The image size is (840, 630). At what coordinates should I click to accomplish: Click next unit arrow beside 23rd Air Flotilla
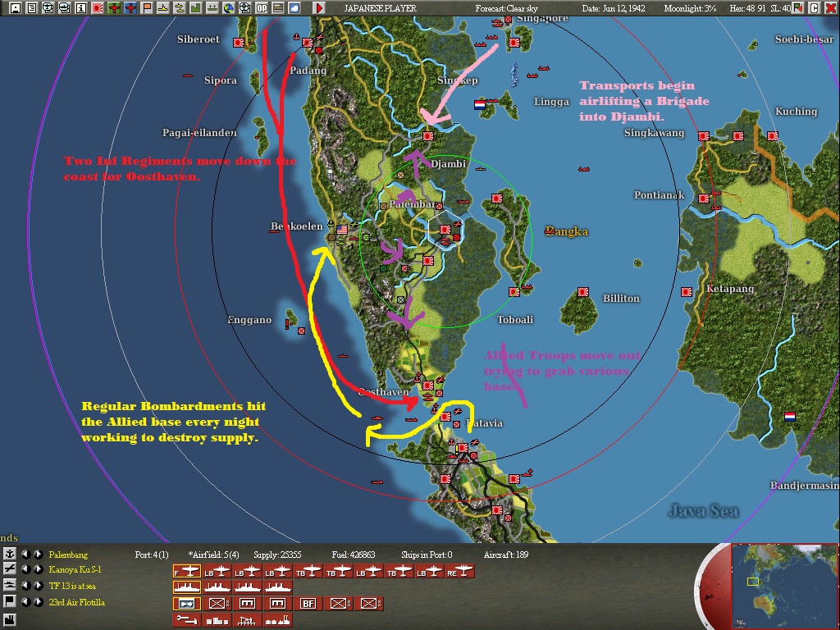point(38,601)
